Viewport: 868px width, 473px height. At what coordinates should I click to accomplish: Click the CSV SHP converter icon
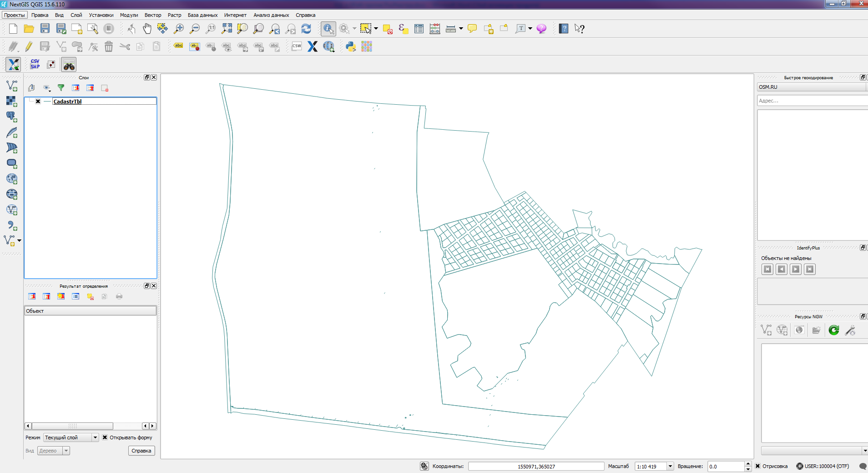(35, 64)
